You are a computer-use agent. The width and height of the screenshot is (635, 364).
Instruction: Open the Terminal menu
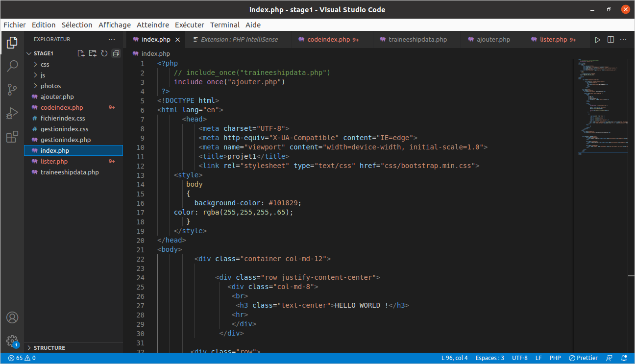click(225, 25)
